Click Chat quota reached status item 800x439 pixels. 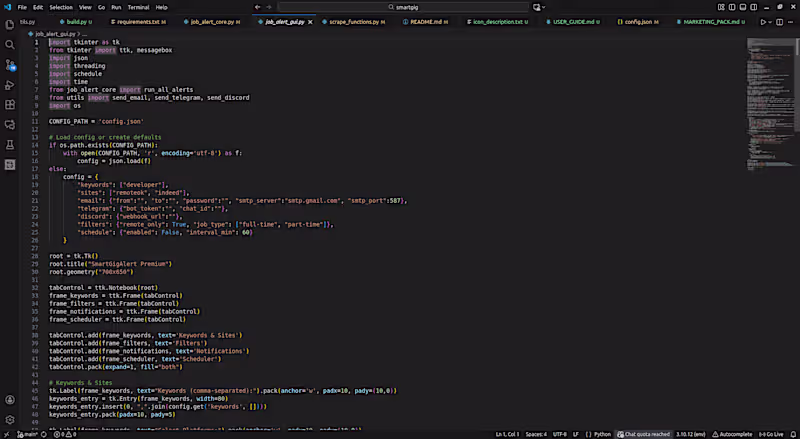pyautogui.click(x=643, y=434)
